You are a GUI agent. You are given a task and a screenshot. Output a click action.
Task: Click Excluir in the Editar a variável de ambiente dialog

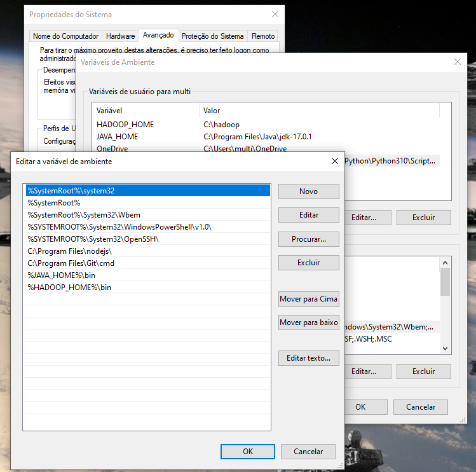pyautogui.click(x=308, y=263)
